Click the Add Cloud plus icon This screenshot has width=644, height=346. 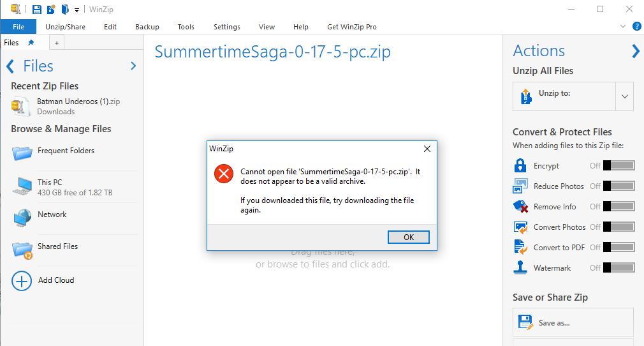pyautogui.click(x=22, y=281)
